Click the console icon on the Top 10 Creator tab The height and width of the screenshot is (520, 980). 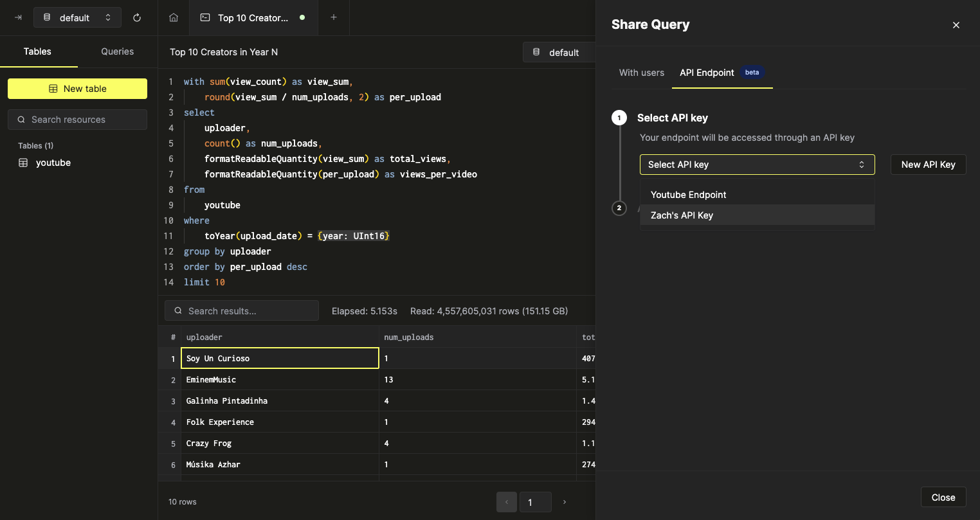click(206, 17)
